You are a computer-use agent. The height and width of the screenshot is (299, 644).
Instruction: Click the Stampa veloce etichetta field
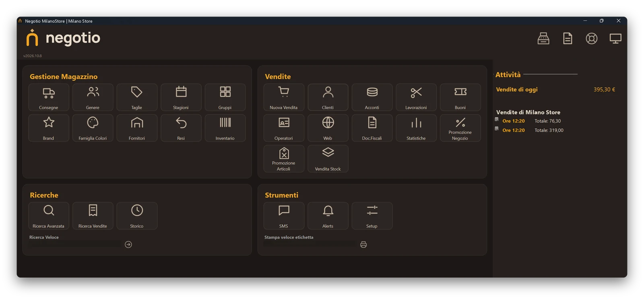click(310, 244)
